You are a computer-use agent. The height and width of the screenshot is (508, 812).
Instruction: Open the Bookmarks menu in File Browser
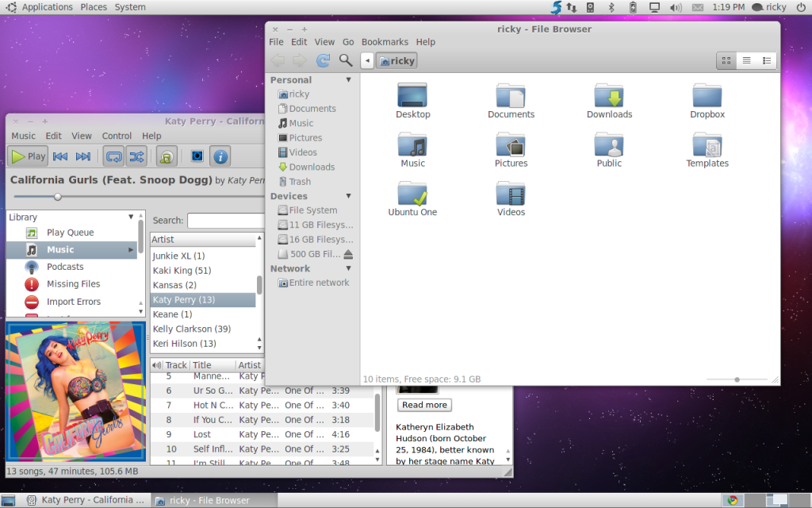tap(385, 42)
